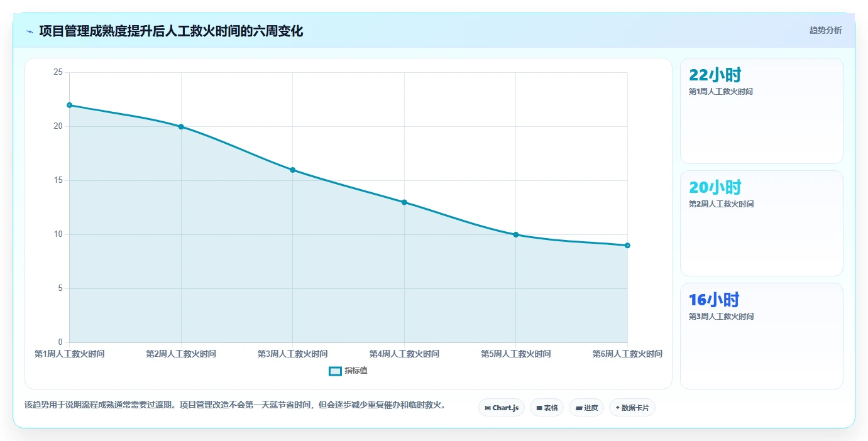This screenshot has height=441, width=868.
Task: Click x-axis label 第5周人工救火时间
Action: pyautogui.click(x=516, y=354)
